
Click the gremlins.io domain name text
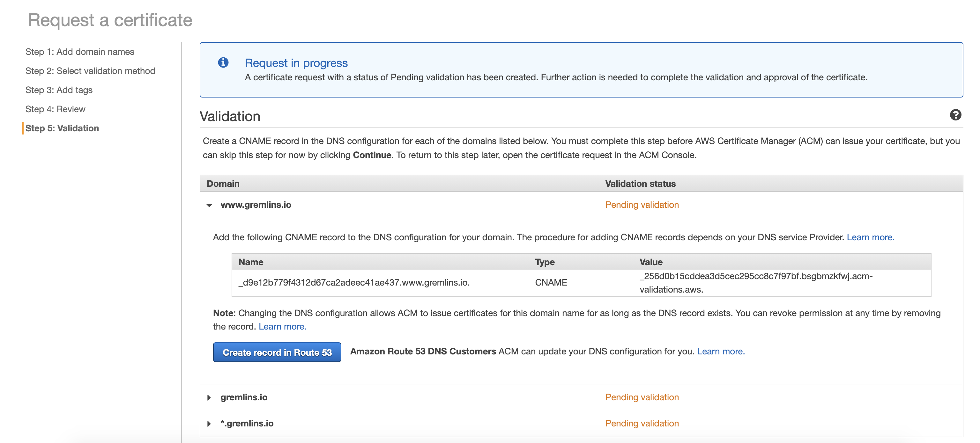[x=244, y=397]
